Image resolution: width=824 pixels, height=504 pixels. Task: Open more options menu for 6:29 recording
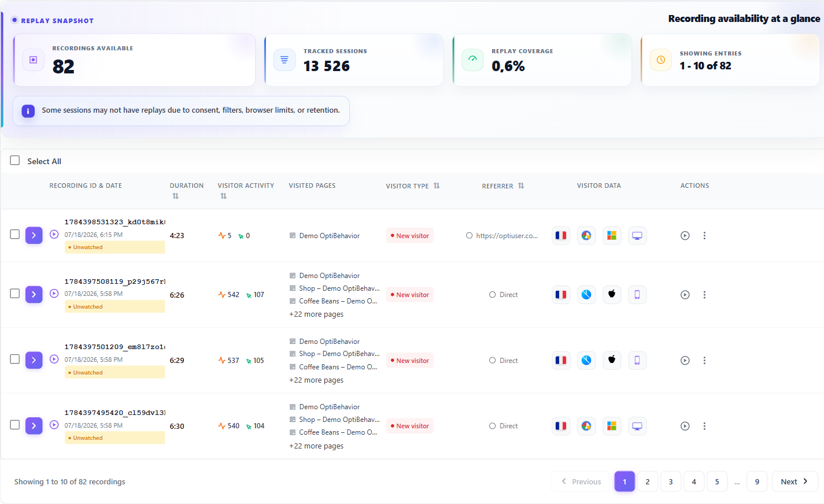[704, 361]
